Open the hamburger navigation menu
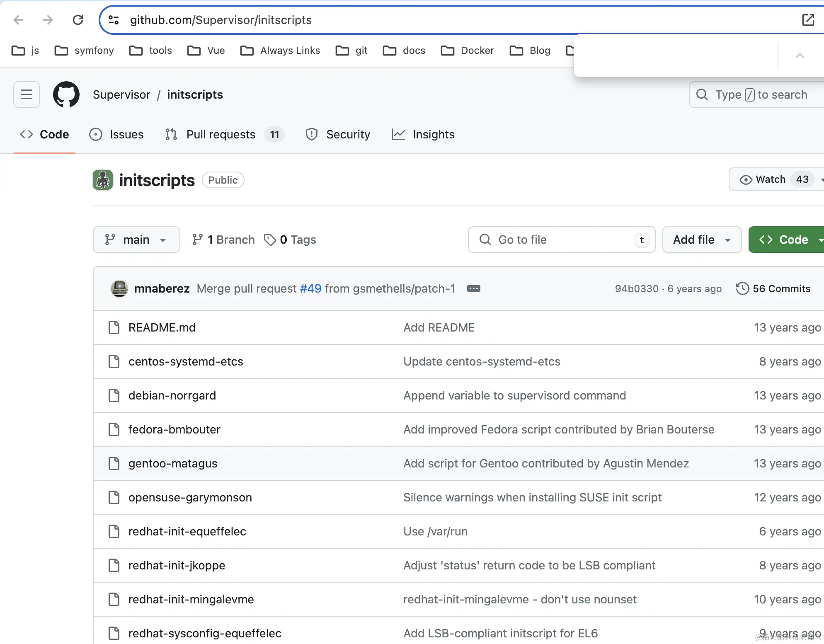Viewport: 824px width, 644px height. pos(27,94)
